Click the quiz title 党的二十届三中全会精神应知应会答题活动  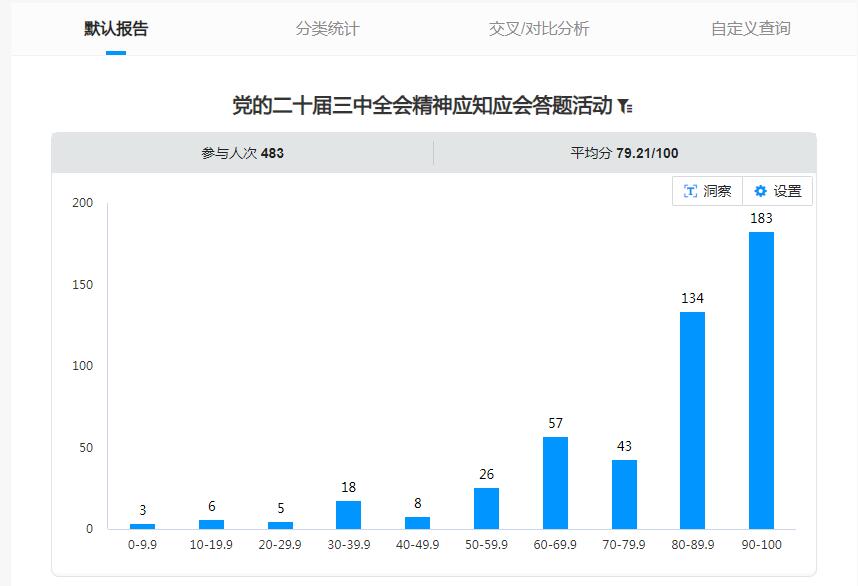click(x=421, y=106)
